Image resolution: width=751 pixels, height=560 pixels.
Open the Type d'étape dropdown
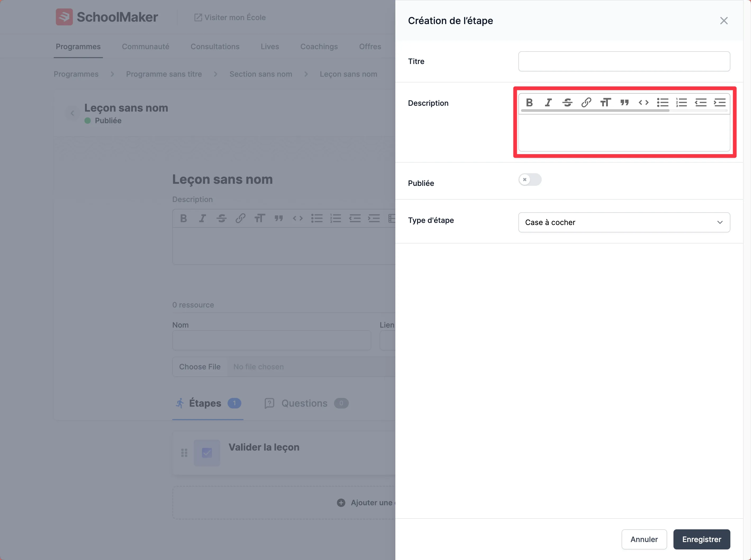[x=624, y=222]
